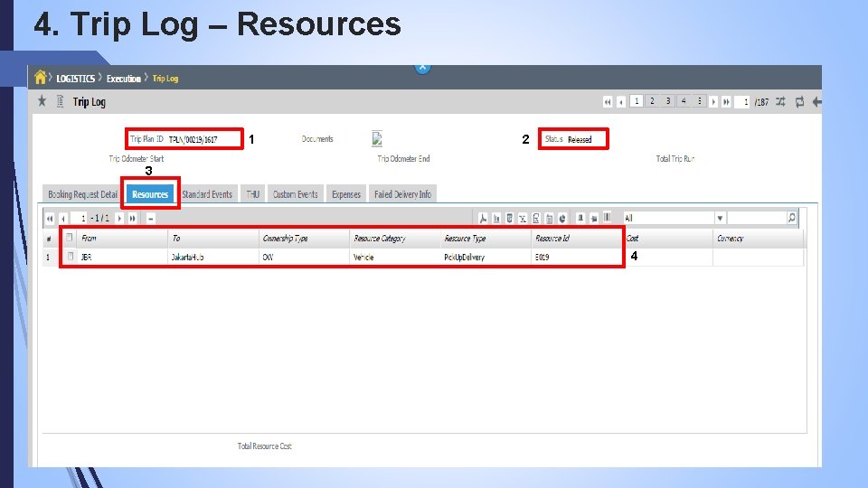The height and width of the screenshot is (488, 868).
Task: Go to previous record in top pager
Action: [x=621, y=102]
